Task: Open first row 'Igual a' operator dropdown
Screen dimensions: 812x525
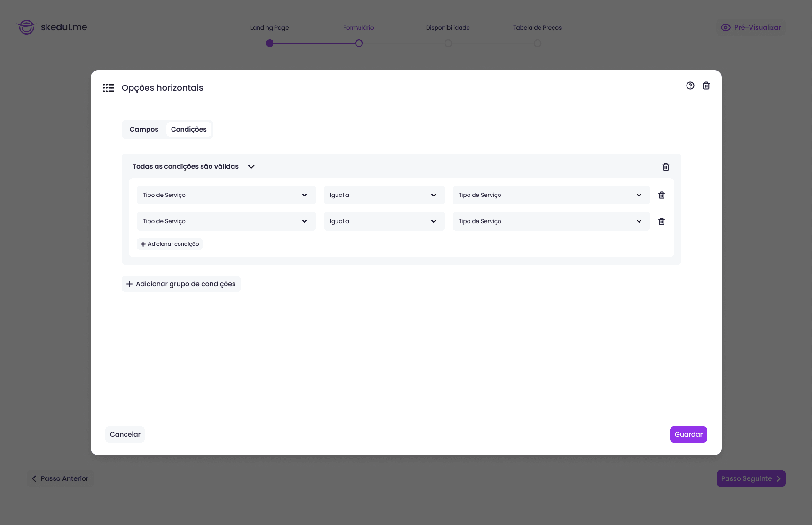Action: click(x=384, y=195)
